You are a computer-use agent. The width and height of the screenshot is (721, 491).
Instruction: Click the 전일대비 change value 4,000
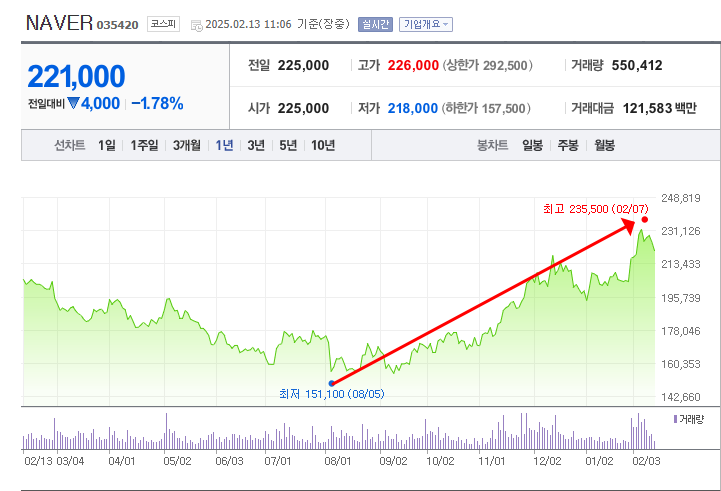tap(100, 103)
